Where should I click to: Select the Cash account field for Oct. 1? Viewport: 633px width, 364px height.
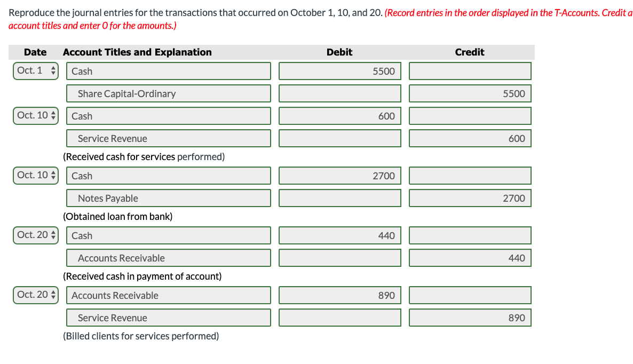pyautogui.click(x=168, y=70)
